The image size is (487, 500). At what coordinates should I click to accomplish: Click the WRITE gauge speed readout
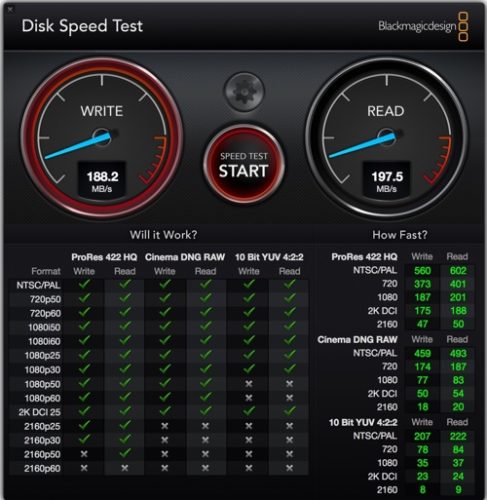coord(102,179)
